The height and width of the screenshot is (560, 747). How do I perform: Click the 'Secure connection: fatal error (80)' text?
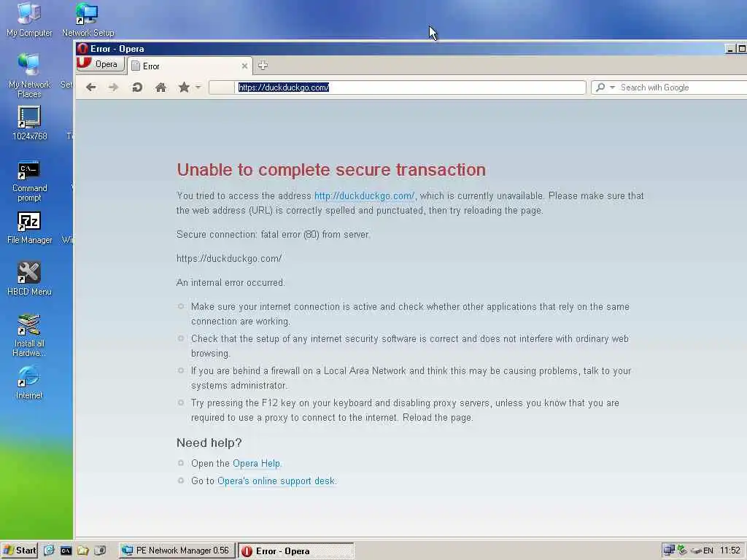[273, 234]
